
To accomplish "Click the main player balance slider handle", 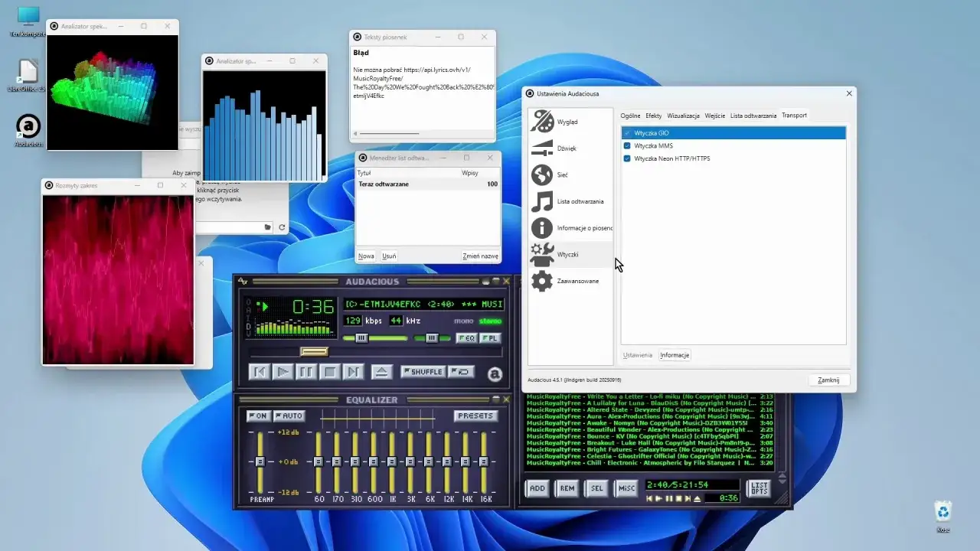I will pyautogui.click(x=432, y=338).
